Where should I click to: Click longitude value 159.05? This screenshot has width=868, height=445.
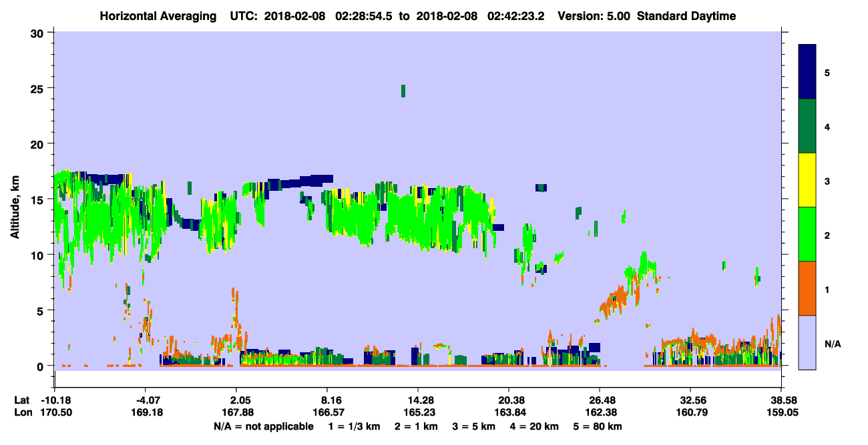pos(782,412)
